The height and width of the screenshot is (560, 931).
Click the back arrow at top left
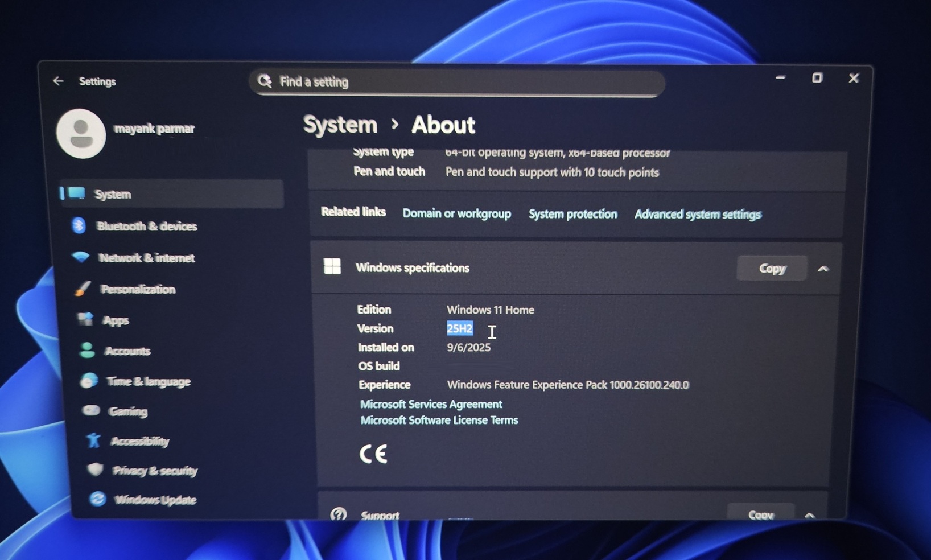coord(58,81)
